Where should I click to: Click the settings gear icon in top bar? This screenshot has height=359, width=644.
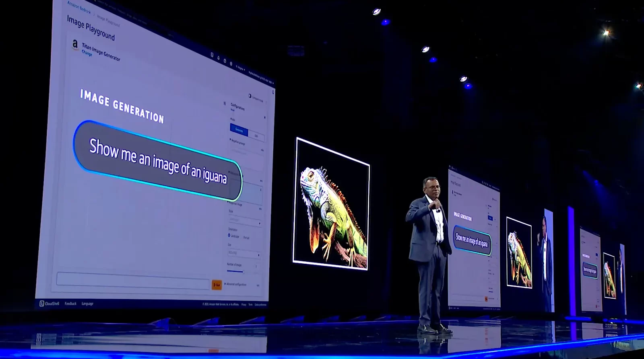[x=231, y=64]
